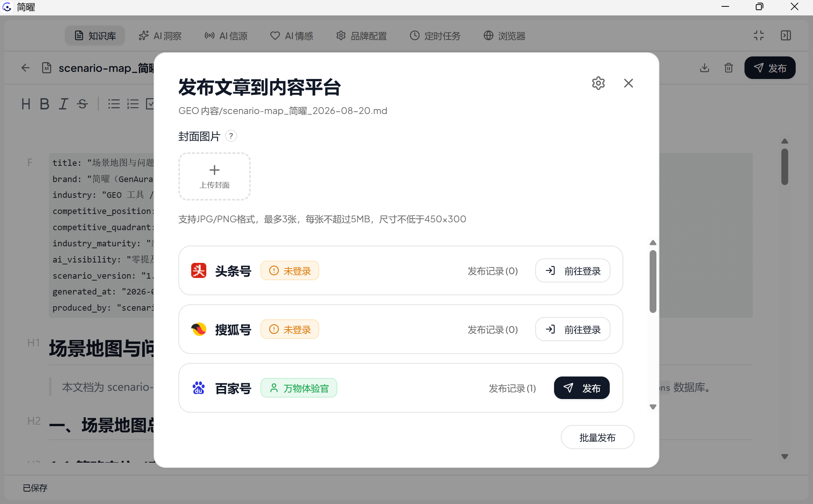This screenshot has width=813, height=504.
Task: Click 前往登录 for 头条号
Action: point(573,270)
